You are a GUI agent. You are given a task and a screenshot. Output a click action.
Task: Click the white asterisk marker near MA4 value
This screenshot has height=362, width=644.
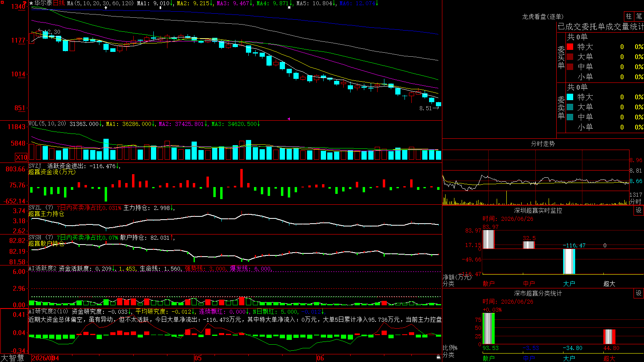pyautogui.click(x=289, y=8)
